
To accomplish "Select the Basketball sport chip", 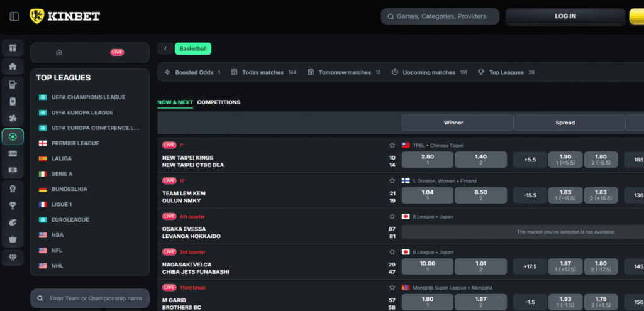I will [x=193, y=49].
